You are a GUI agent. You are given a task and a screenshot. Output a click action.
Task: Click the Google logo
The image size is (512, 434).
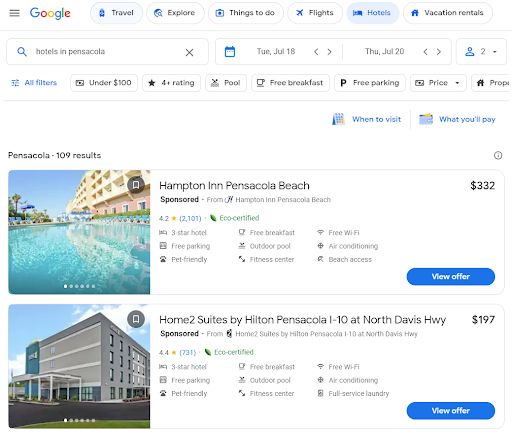[x=50, y=13]
